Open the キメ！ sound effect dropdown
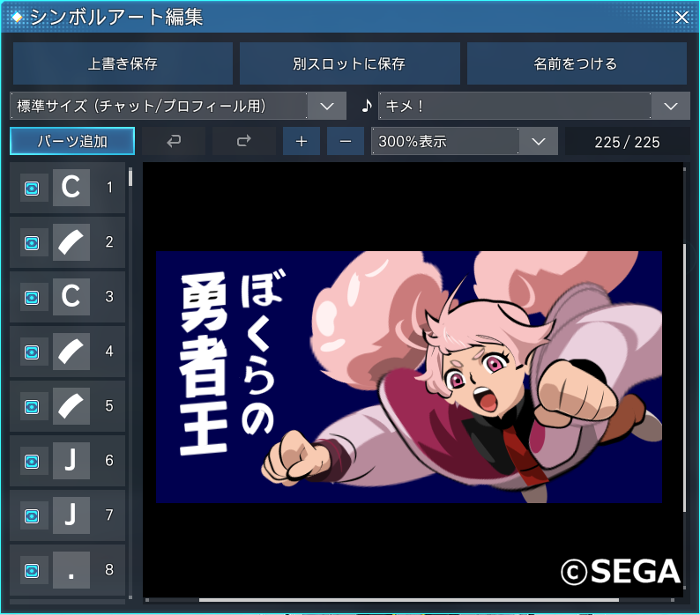700x615 pixels. 534,106
